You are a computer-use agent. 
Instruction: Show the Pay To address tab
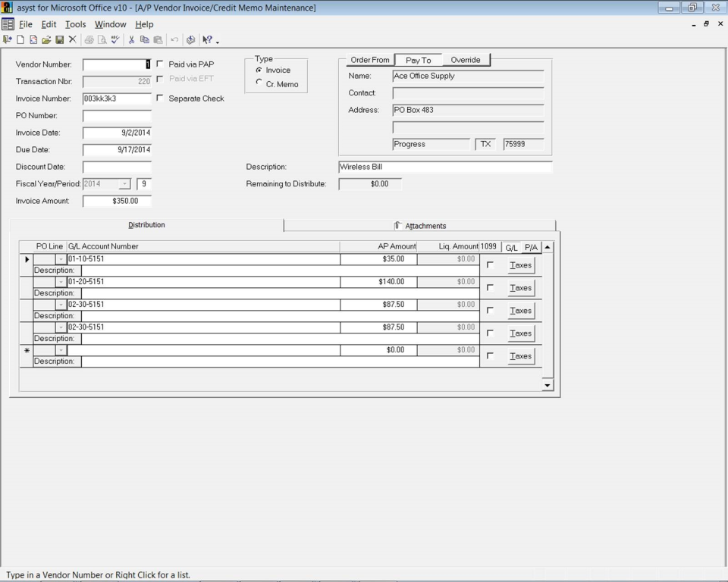click(418, 60)
